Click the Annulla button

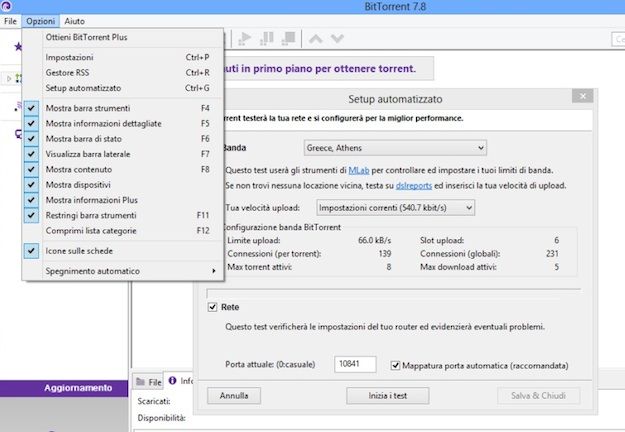(234, 396)
